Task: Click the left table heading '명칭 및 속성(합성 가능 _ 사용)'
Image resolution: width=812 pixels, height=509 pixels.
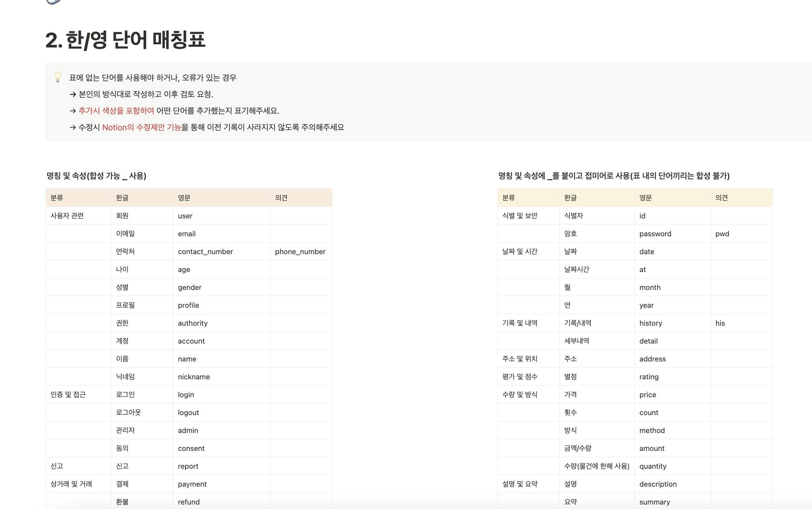Action: (96, 176)
